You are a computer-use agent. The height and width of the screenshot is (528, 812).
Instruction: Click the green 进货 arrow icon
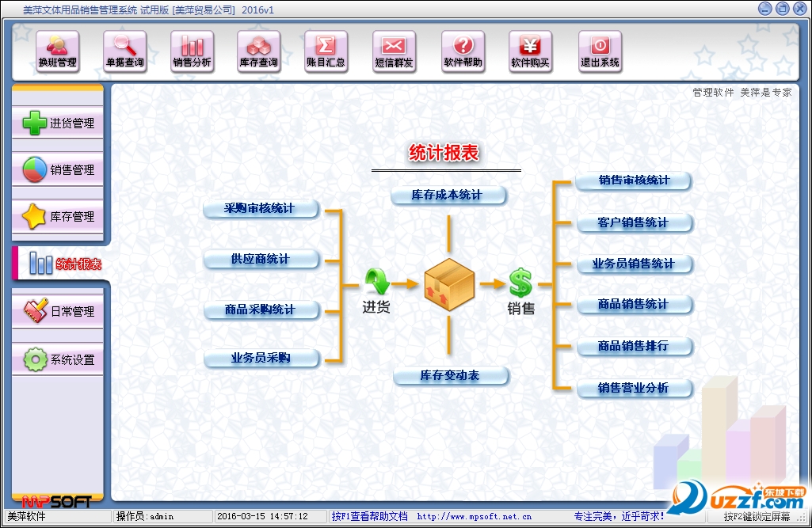pyautogui.click(x=377, y=282)
